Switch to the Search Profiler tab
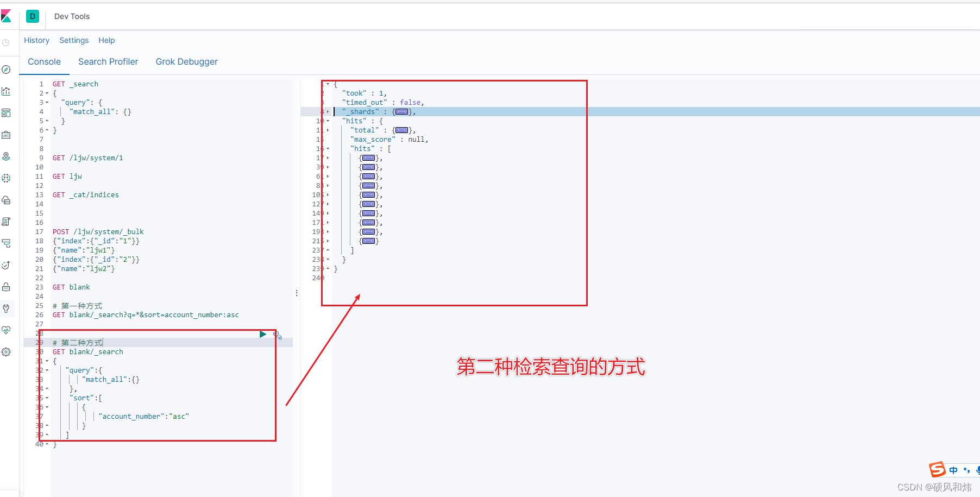This screenshot has width=980, height=497. point(108,61)
